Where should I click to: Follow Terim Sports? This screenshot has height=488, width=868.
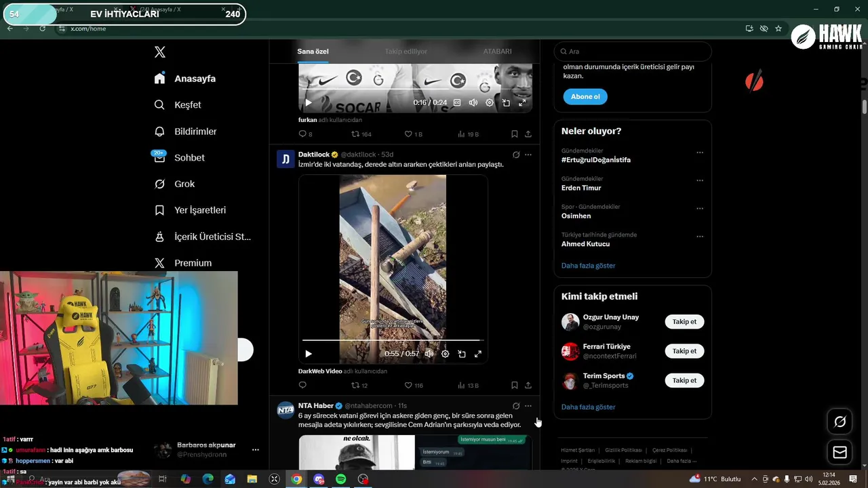click(684, 380)
